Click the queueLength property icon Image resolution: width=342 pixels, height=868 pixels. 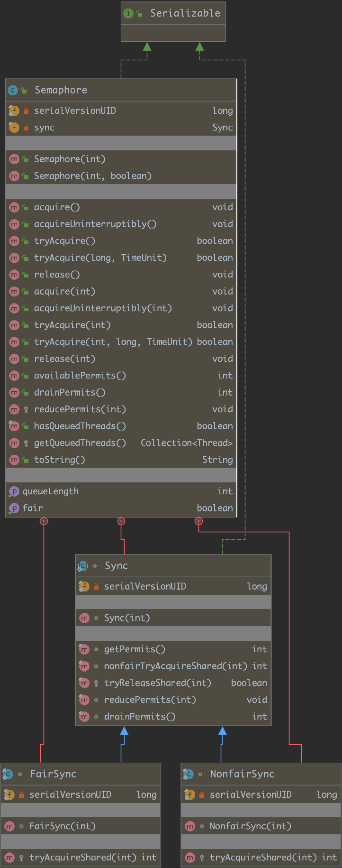pos(14,491)
